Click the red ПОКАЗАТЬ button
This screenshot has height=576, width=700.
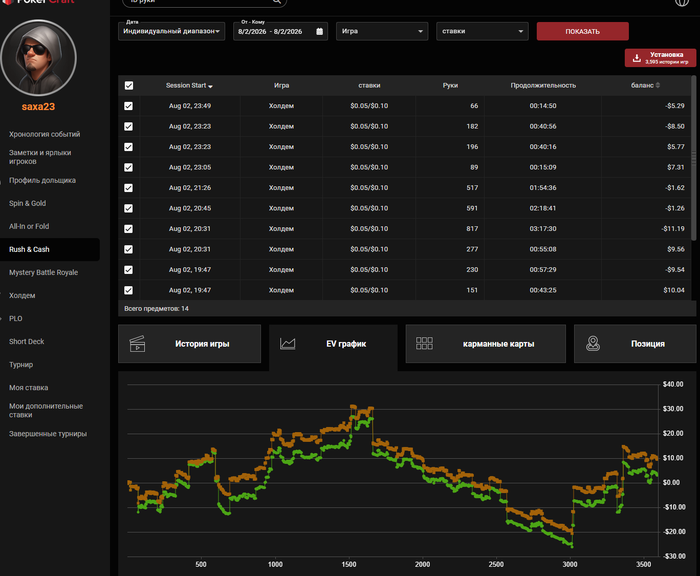(x=583, y=31)
